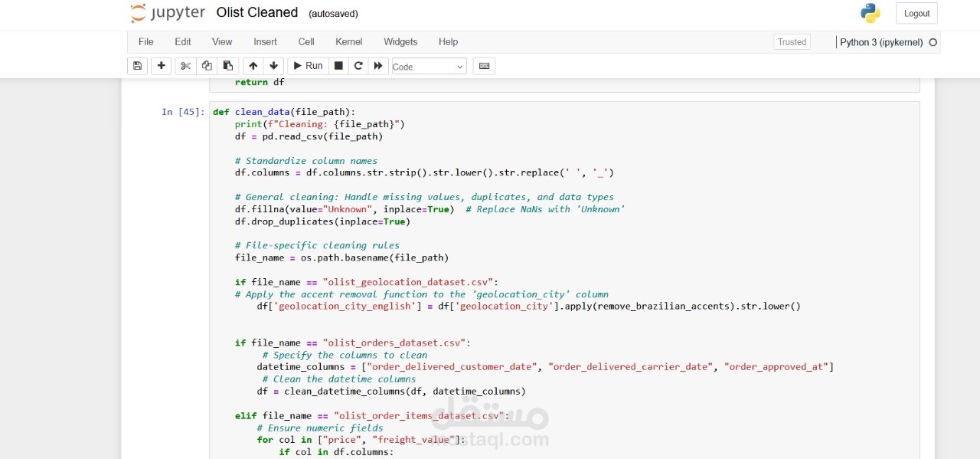Image resolution: width=980 pixels, height=459 pixels.
Task: Open the File menu
Action: [145, 42]
